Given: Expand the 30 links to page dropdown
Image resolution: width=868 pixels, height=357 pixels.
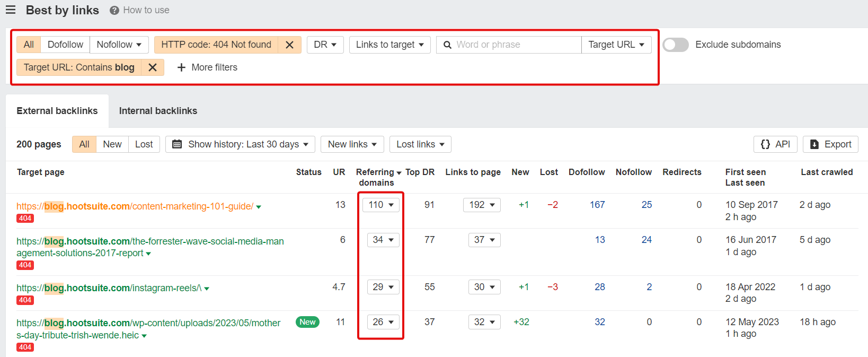Looking at the screenshot, I should pos(485,287).
